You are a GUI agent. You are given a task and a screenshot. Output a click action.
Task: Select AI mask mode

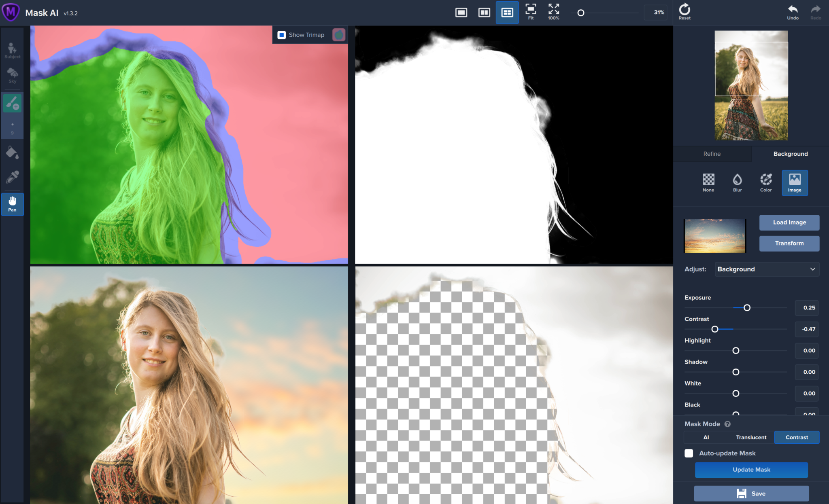tap(706, 437)
